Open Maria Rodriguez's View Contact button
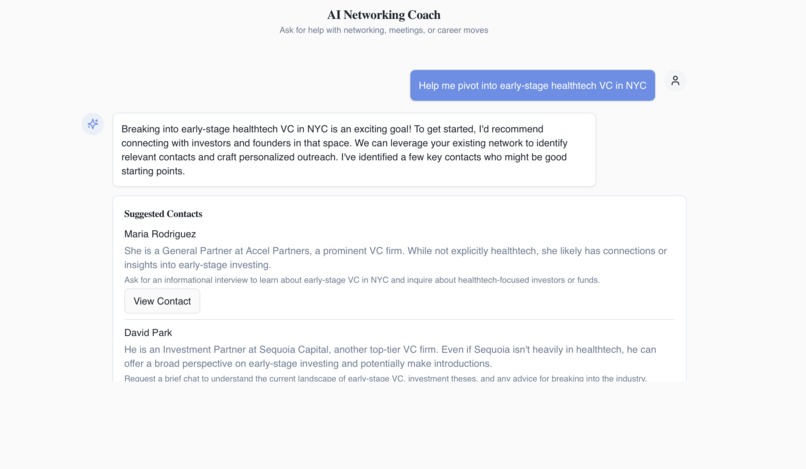The width and height of the screenshot is (806, 469). (x=162, y=301)
